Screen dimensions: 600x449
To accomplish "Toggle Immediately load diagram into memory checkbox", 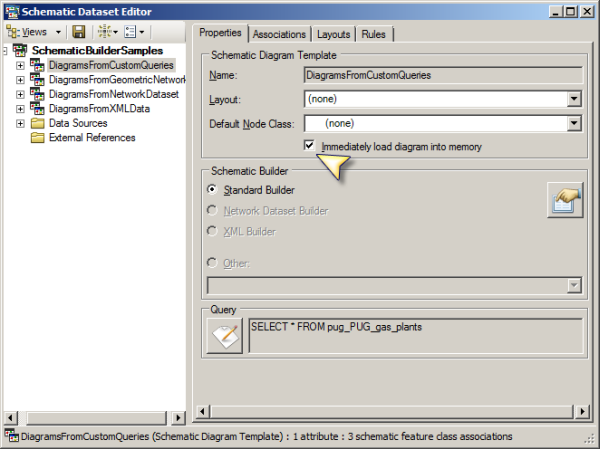I will point(309,146).
